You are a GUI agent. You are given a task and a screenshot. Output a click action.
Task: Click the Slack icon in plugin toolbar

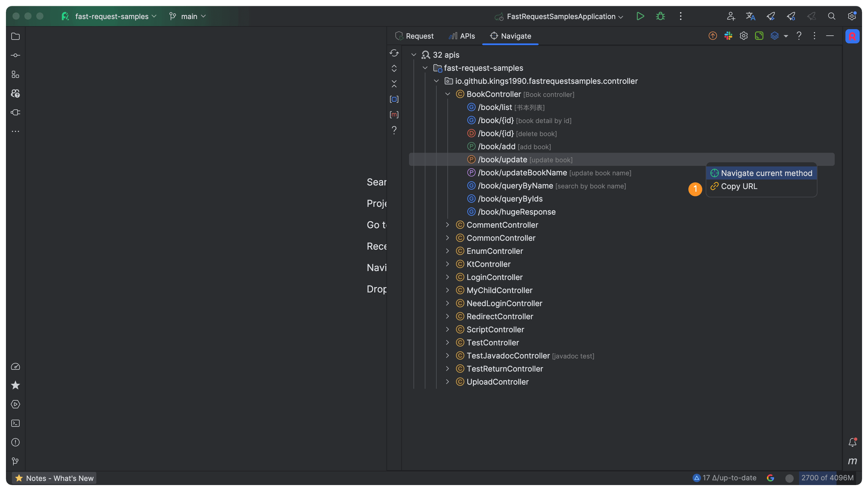[728, 36]
